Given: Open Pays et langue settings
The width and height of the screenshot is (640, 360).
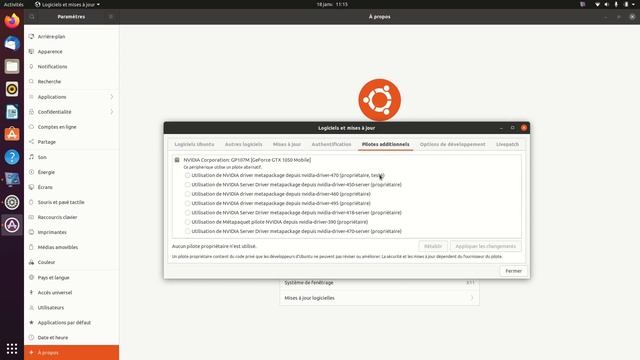Looking at the screenshot, I should click(71, 278).
